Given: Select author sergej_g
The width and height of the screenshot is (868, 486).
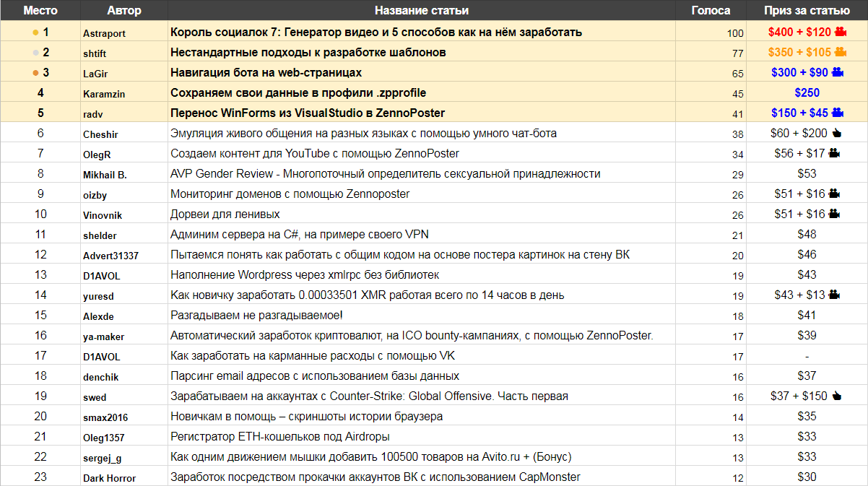Looking at the screenshot, I should click(x=103, y=457).
